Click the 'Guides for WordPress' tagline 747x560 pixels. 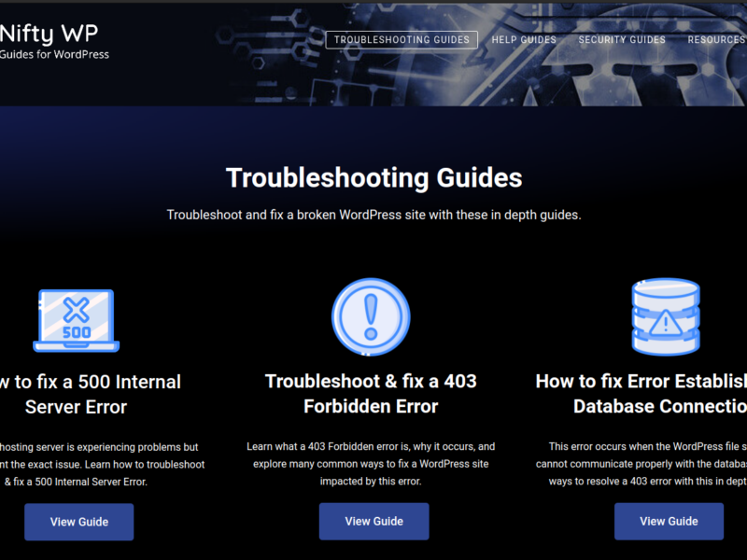pyautogui.click(x=54, y=54)
